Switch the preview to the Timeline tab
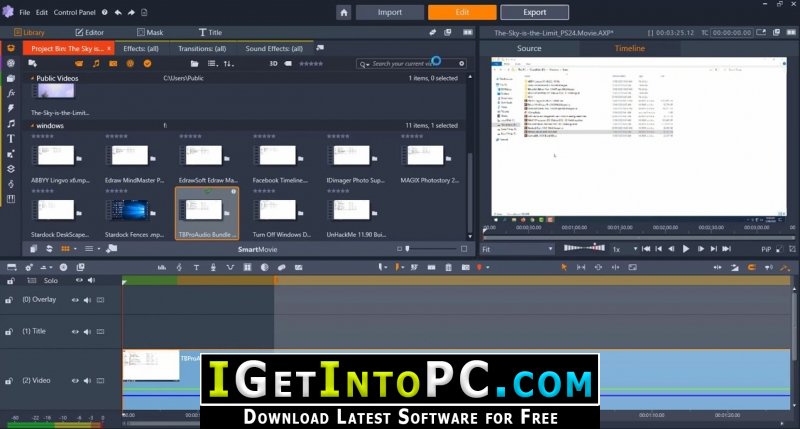The height and width of the screenshot is (429, 800). (x=630, y=48)
